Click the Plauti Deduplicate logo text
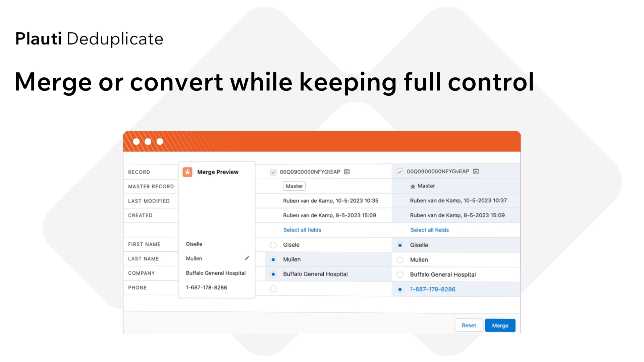The height and width of the screenshot is (362, 644). click(89, 39)
